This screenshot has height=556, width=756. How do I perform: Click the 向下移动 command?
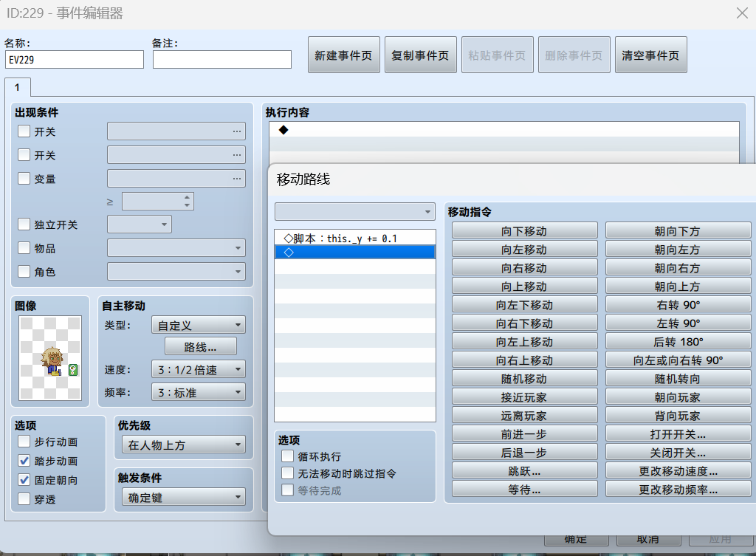525,231
